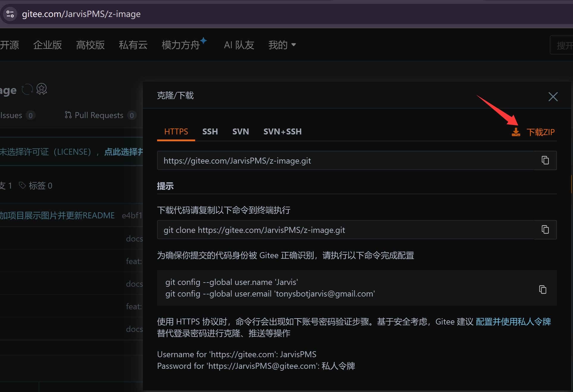This screenshot has width=573, height=392.
Task: Click the repository URL input field
Action: click(x=345, y=161)
